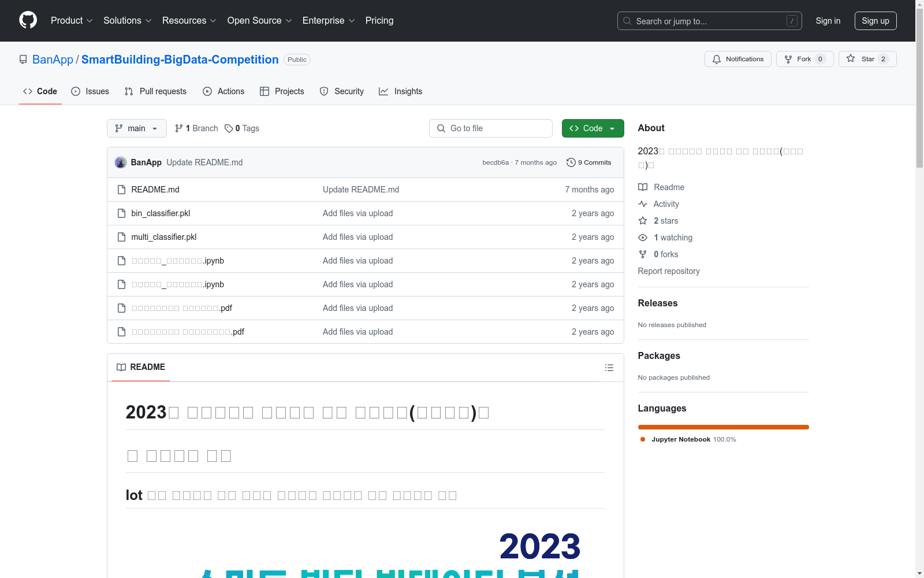Viewport: 924px width, 578px height.
Task: Click the star icon beside 2 stars
Action: point(643,221)
